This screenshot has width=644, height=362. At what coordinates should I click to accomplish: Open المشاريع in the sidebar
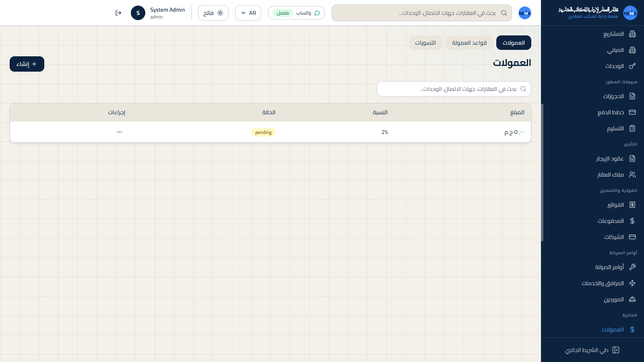point(592,34)
